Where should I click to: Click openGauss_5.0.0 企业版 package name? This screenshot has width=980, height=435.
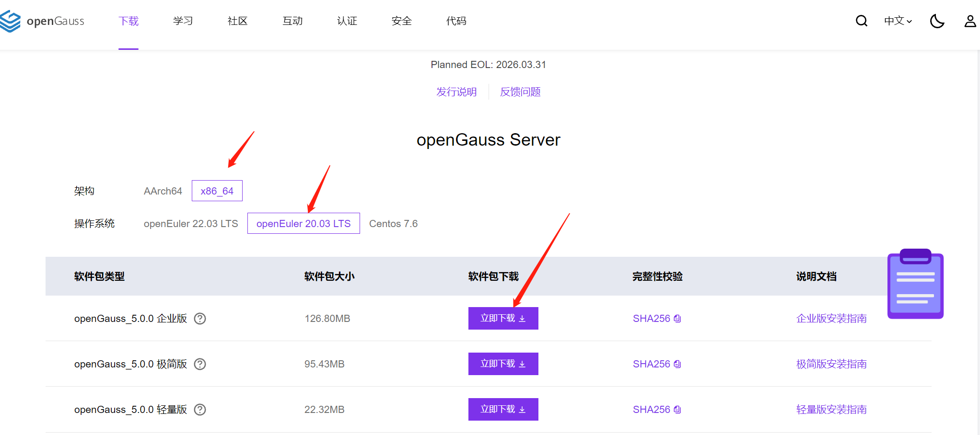pos(130,319)
